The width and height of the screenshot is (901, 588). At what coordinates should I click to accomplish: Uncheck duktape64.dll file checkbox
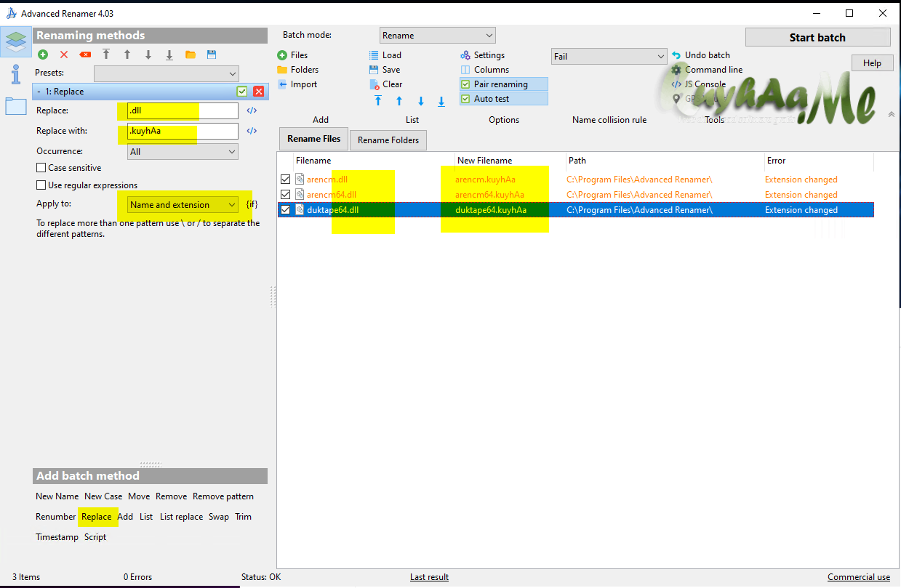286,210
